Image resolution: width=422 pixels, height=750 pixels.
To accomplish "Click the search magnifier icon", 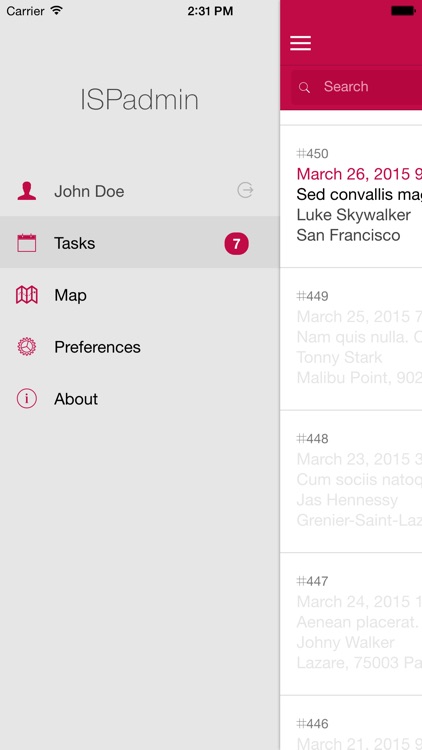I will click(x=304, y=87).
